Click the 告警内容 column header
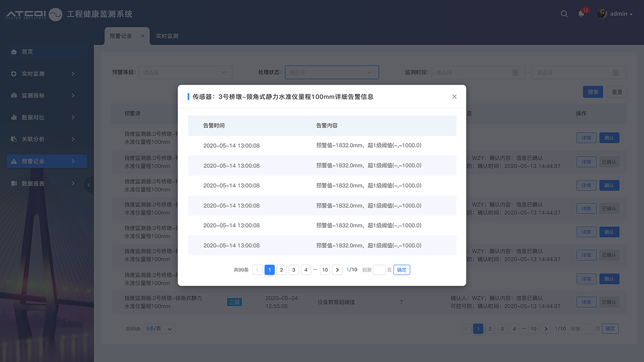 pyautogui.click(x=327, y=126)
